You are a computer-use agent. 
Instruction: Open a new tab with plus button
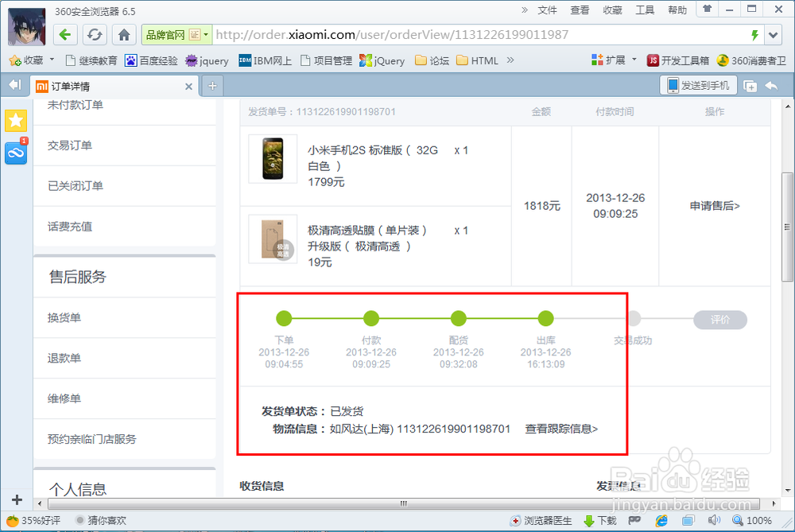tap(212, 86)
